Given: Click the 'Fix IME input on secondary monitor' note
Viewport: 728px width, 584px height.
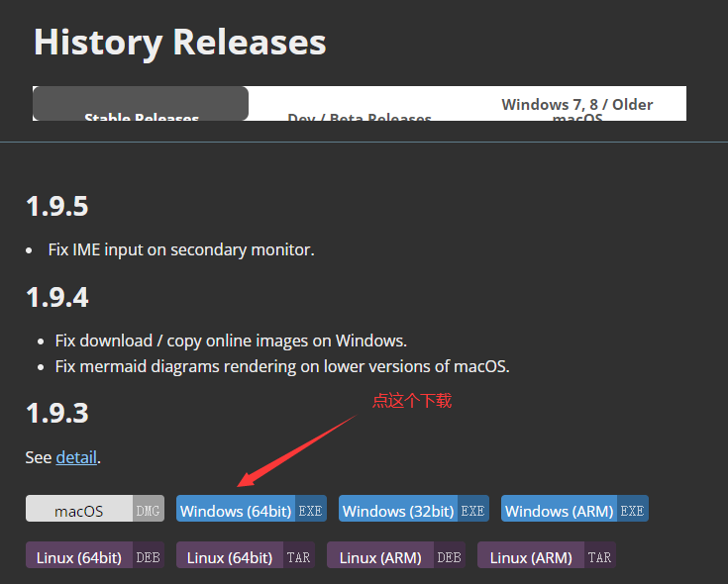Looking at the screenshot, I should 181,249.
